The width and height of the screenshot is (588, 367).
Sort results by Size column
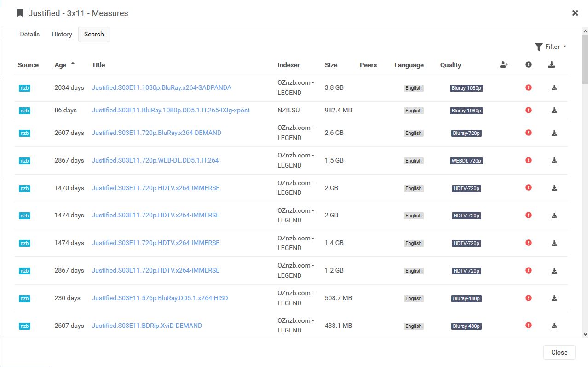click(x=331, y=65)
